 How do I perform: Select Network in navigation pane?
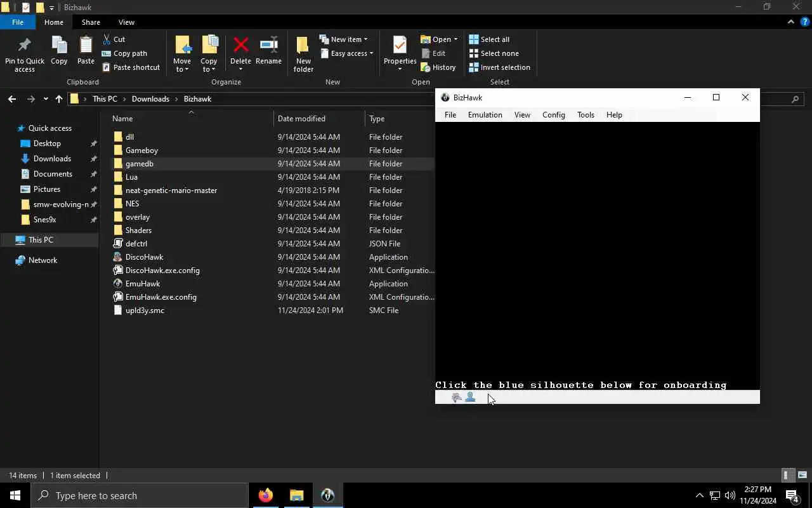pyautogui.click(x=43, y=260)
